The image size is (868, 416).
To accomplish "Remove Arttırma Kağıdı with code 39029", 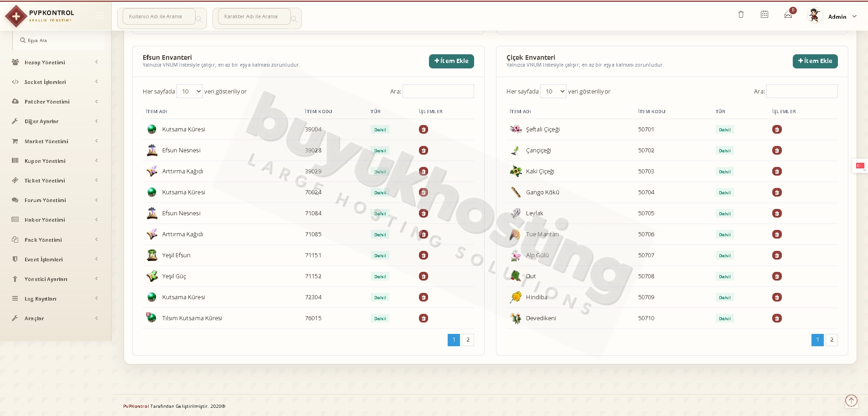I will (424, 172).
